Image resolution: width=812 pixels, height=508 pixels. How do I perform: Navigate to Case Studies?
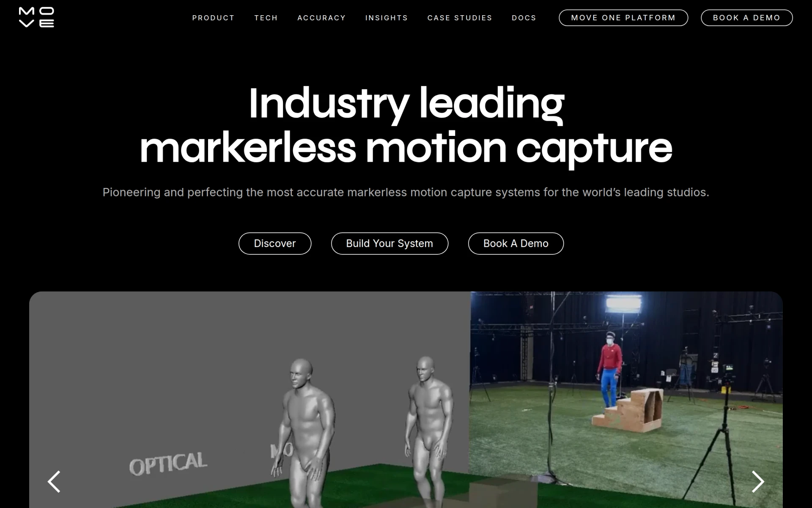pos(460,18)
